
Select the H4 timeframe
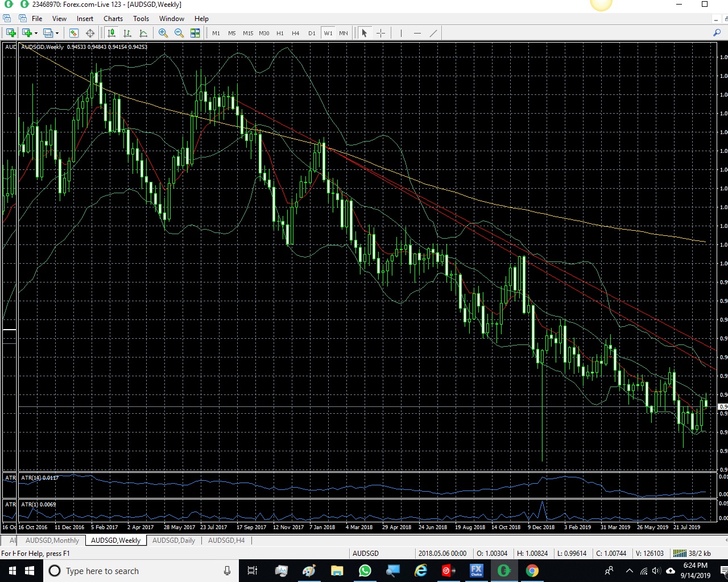tap(296, 33)
